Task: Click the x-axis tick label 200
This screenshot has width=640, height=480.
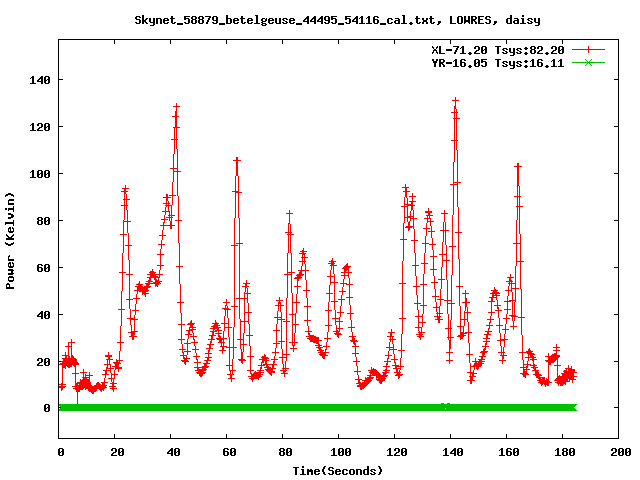Action: click(x=620, y=452)
